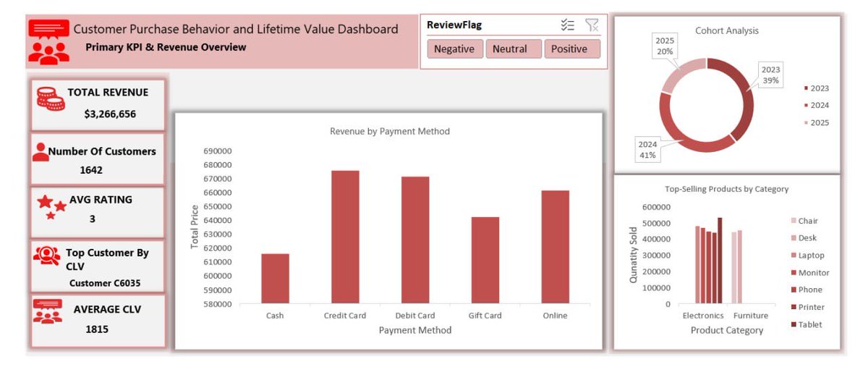Select the 2025 cohort legend swatch
The width and height of the screenshot is (868, 375).
(806, 123)
